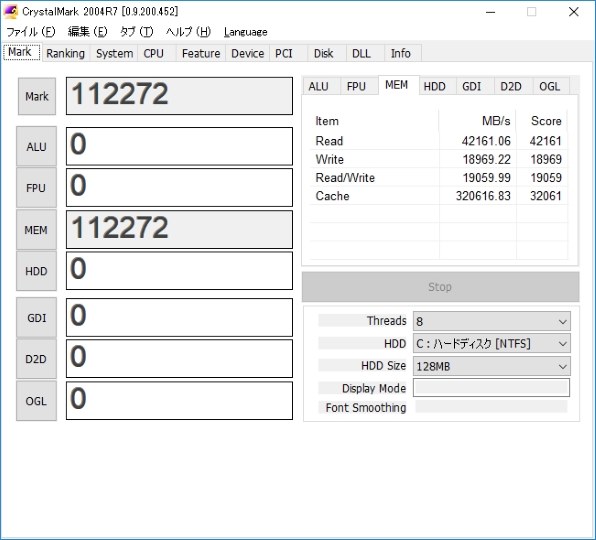
Task: Minimize the CrystalMark window
Action: tap(491, 12)
